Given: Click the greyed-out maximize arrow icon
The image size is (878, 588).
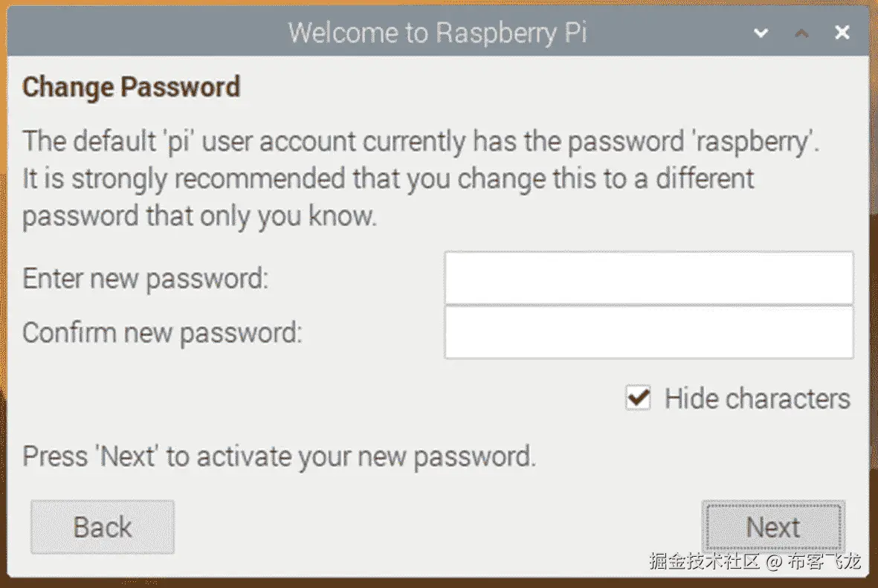Looking at the screenshot, I should (801, 33).
